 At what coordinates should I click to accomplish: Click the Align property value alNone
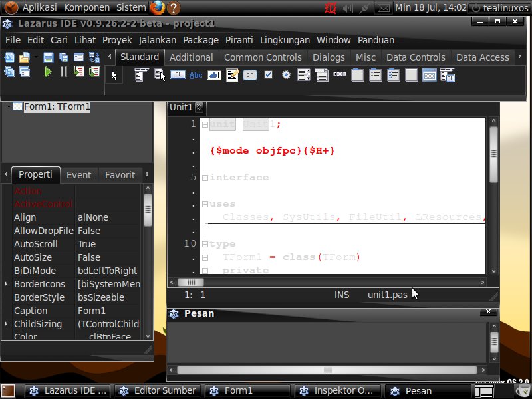click(x=108, y=217)
